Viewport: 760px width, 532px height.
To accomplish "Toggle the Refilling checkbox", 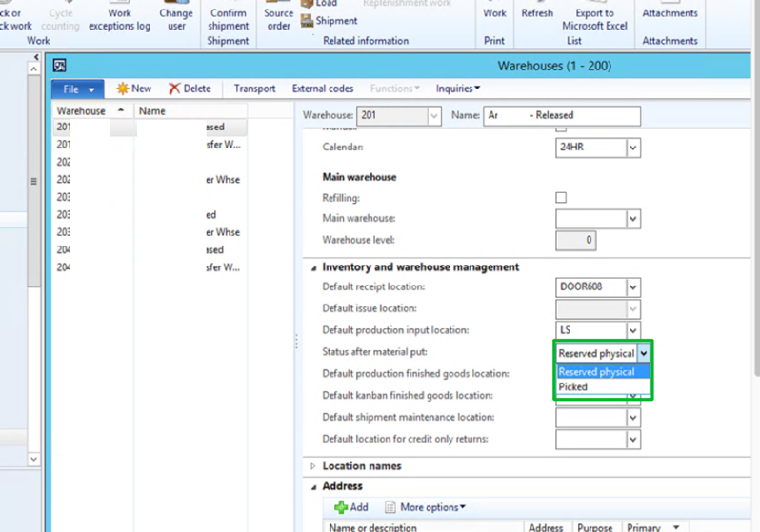I will click(561, 198).
